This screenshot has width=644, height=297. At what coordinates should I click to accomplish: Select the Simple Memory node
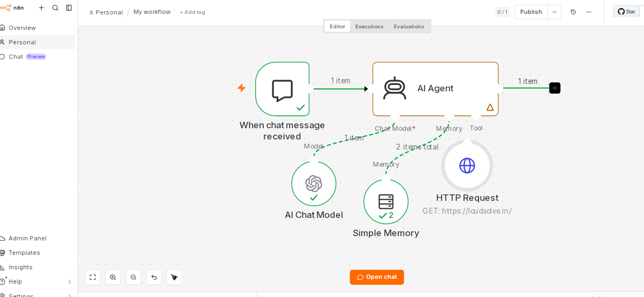386,202
